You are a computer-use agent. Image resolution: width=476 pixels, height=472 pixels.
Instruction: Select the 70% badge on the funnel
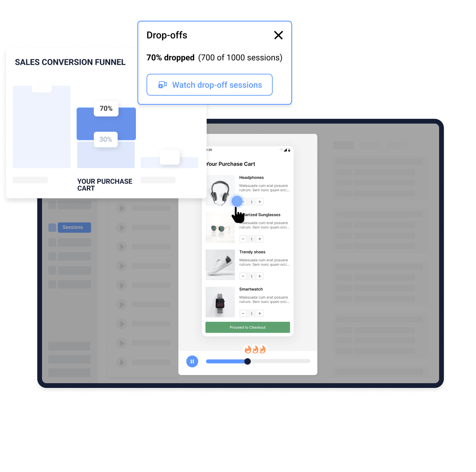tap(106, 109)
